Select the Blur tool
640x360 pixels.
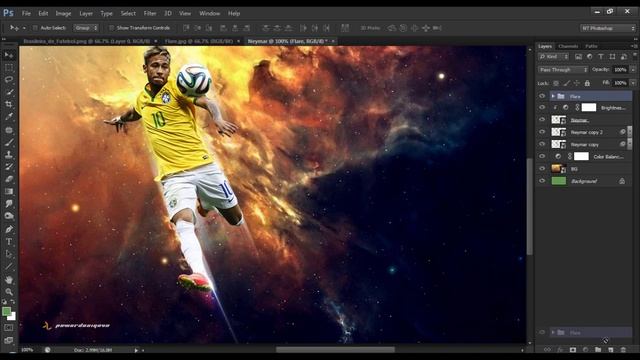9,204
